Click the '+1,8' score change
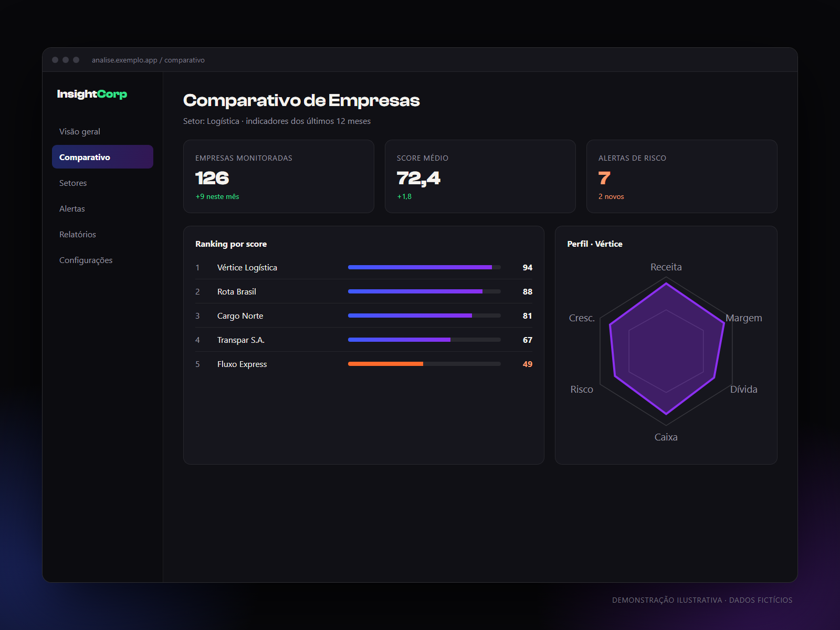This screenshot has height=630, width=840. [404, 196]
